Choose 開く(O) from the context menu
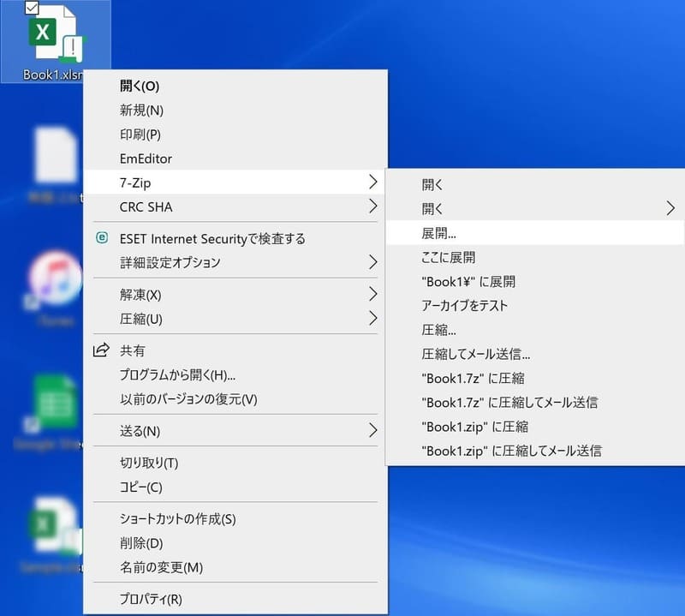The width and height of the screenshot is (685, 616). (x=235, y=86)
